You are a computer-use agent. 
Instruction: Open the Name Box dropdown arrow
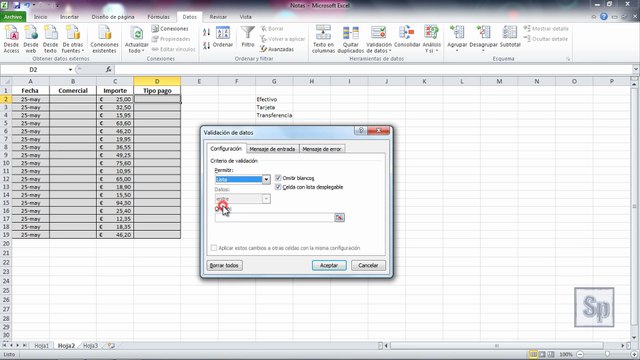coord(70,70)
